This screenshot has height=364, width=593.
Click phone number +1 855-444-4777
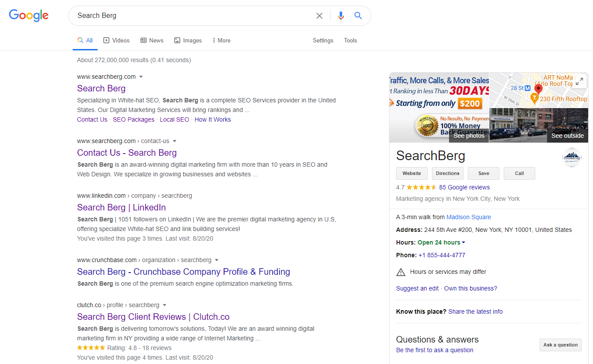point(442,255)
